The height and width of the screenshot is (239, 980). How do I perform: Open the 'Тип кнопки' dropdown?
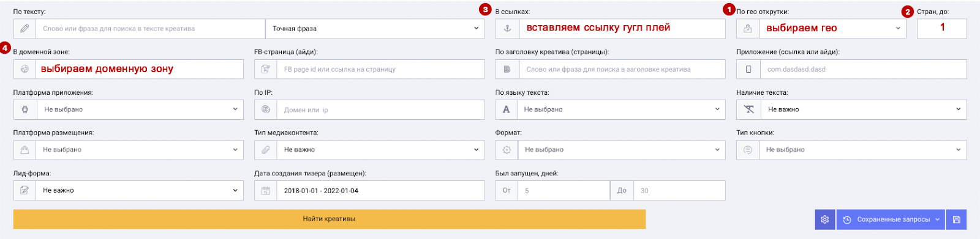click(x=864, y=150)
